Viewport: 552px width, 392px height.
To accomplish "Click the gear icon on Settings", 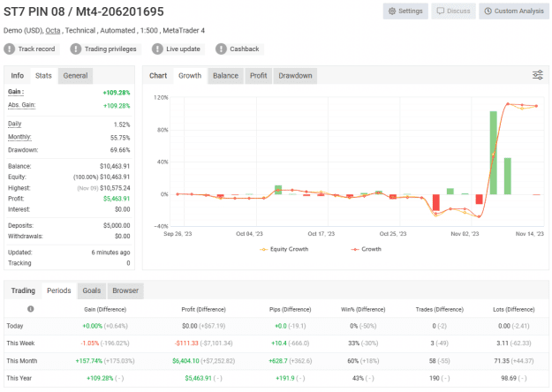I will [392, 11].
